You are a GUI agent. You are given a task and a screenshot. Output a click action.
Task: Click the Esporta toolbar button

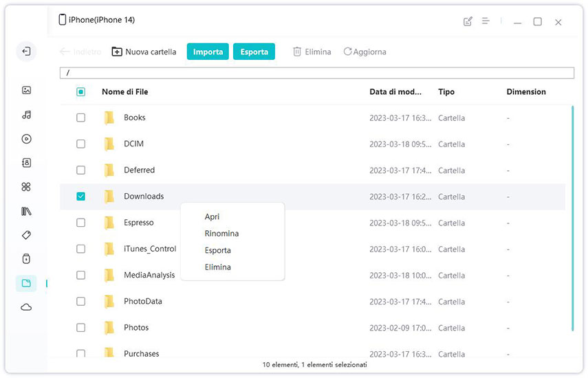pos(254,52)
